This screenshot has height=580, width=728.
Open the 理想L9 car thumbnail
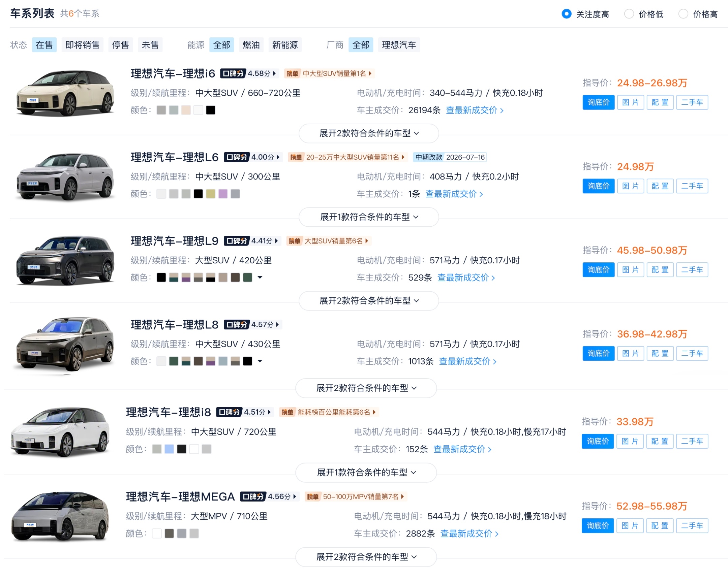click(65, 260)
